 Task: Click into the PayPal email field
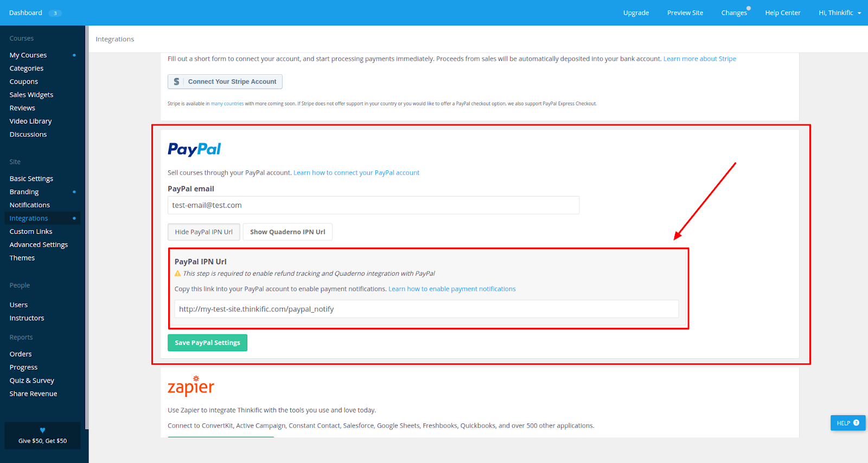(x=373, y=205)
